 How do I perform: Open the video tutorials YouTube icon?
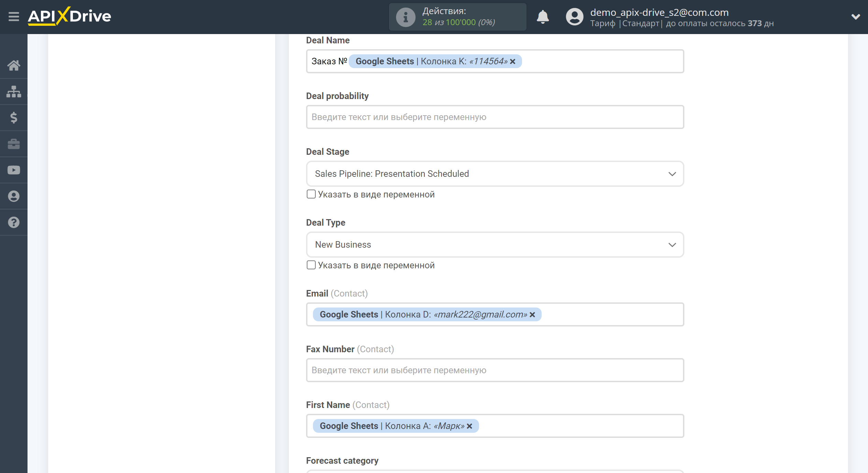pyautogui.click(x=14, y=170)
